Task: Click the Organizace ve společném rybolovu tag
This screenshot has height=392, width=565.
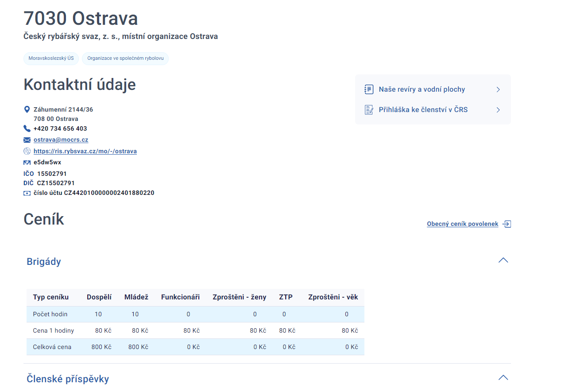Action: coord(125,58)
